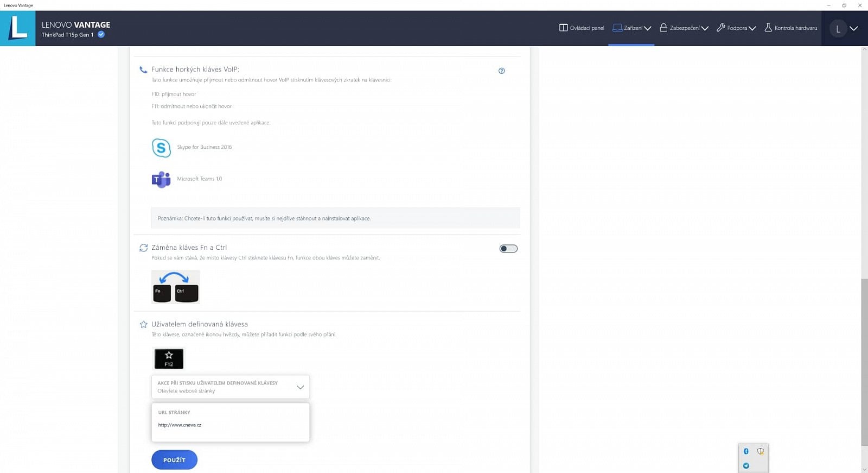868x473 pixels.
Task: Click the F12 star key image
Action: pos(169,359)
